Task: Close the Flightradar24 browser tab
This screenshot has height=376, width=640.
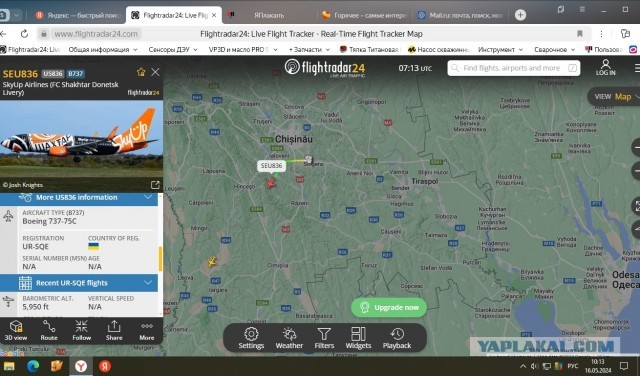Action: tap(214, 15)
